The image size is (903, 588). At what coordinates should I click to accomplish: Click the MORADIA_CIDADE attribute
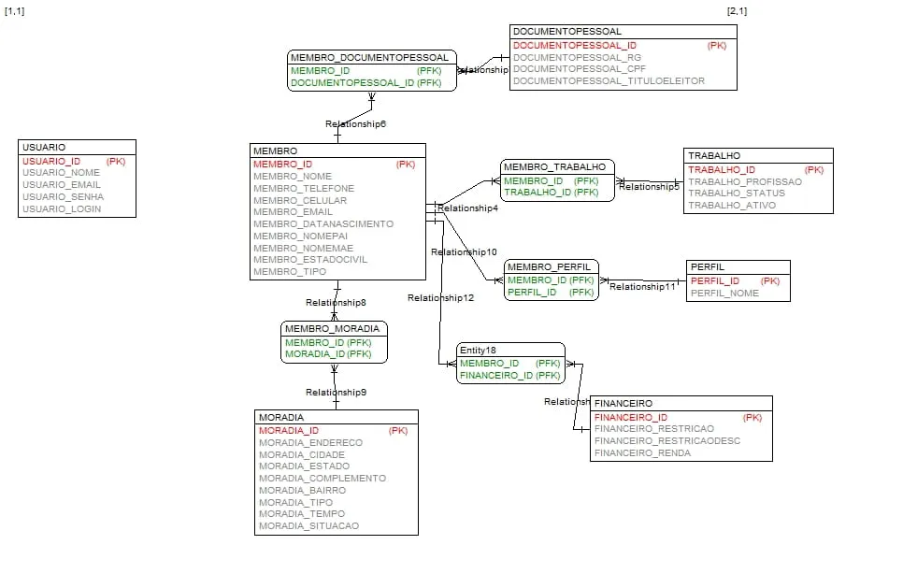pyautogui.click(x=302, y=455)
